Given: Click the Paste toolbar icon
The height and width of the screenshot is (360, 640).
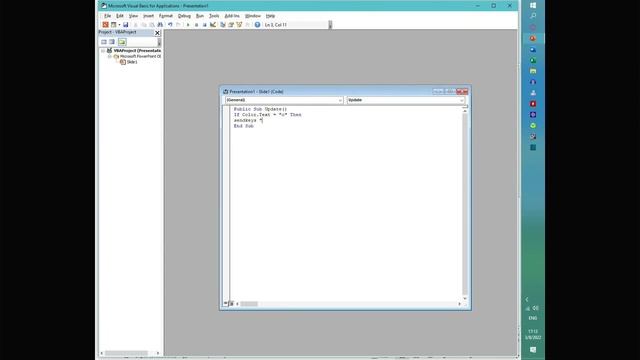Looking at the screenshot, I should pyautogui.click(x=152, y=25).
